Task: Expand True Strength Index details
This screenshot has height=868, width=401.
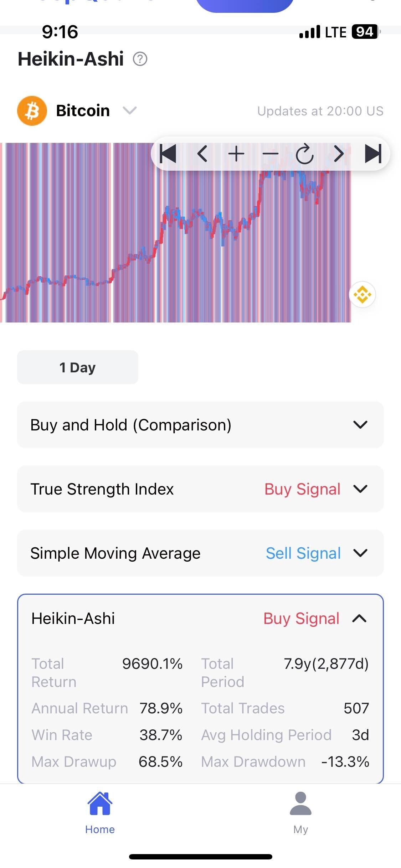Action: click(360, 489)
